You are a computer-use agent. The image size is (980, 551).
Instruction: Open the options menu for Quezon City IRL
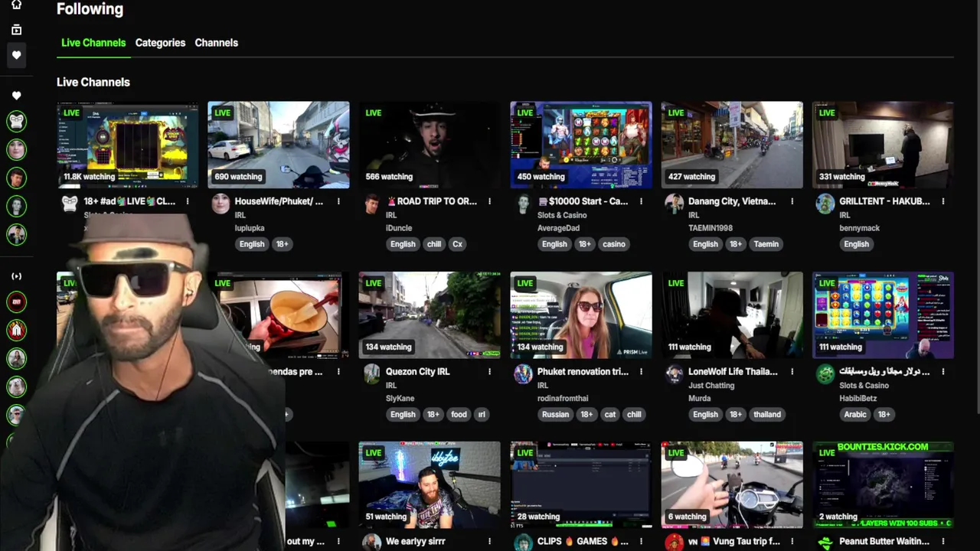coord(489,371)
